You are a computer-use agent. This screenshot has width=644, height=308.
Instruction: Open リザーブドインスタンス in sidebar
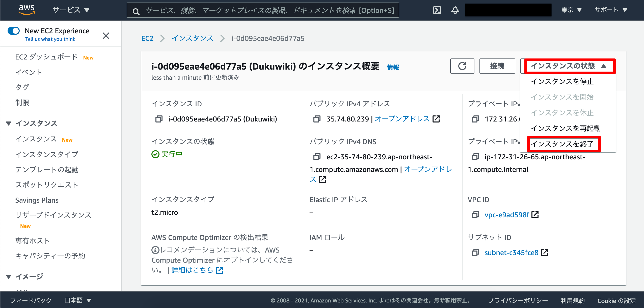tap(53, 215)
